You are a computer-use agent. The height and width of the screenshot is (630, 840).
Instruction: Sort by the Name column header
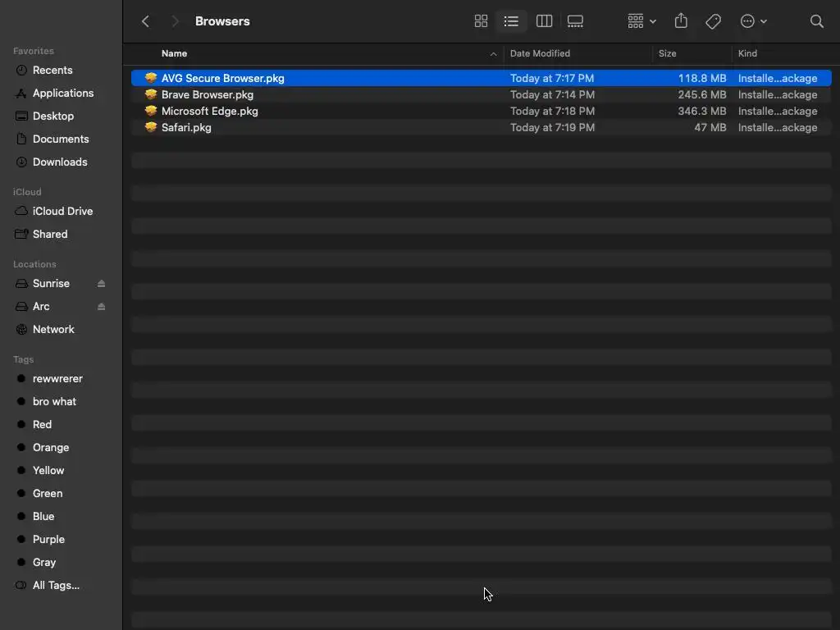(174, 53)
